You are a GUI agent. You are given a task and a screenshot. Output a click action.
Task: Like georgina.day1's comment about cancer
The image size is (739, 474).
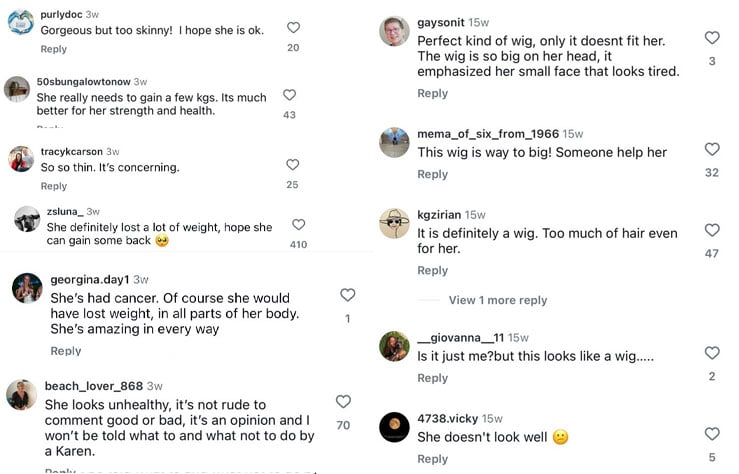point(347,295)
